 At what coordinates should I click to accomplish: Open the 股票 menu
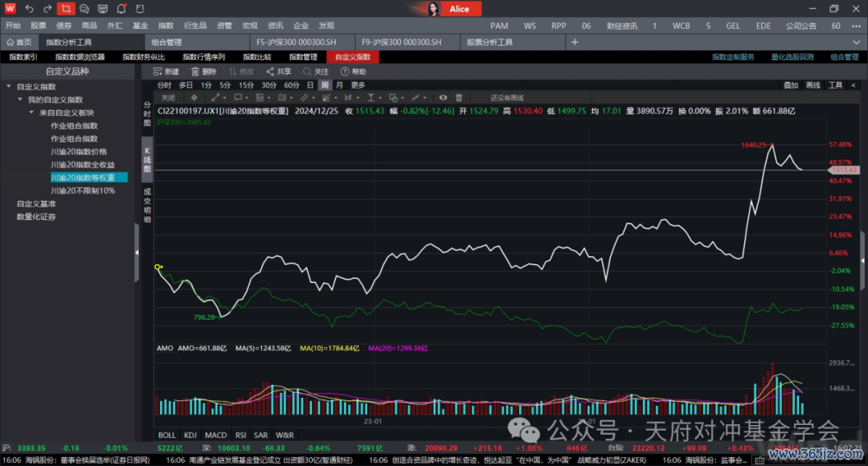coord(39,26)
